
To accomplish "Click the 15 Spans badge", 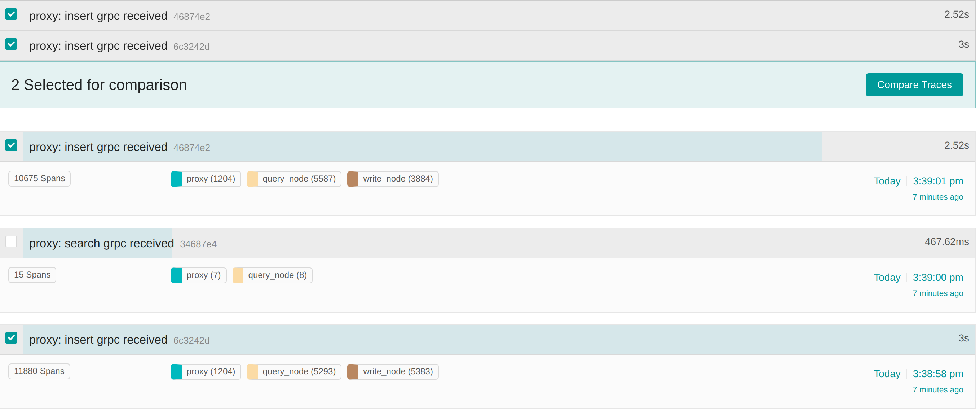I will click(x=32, y=275).
